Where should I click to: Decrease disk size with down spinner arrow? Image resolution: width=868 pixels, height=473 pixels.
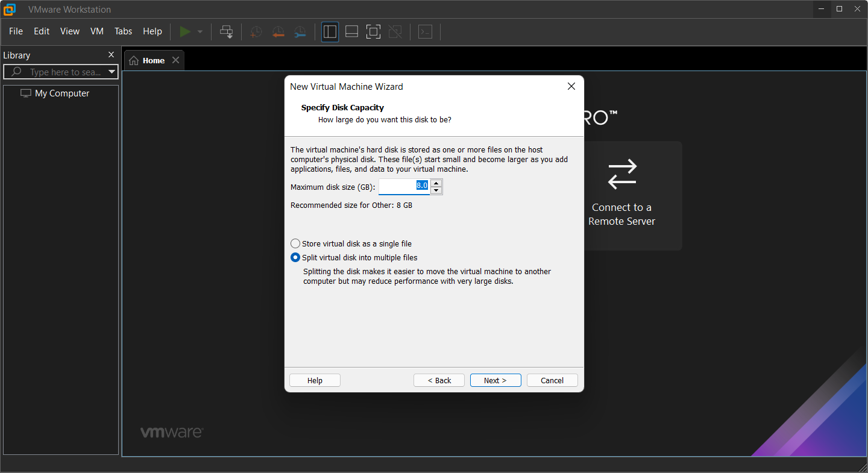(436, 190)
